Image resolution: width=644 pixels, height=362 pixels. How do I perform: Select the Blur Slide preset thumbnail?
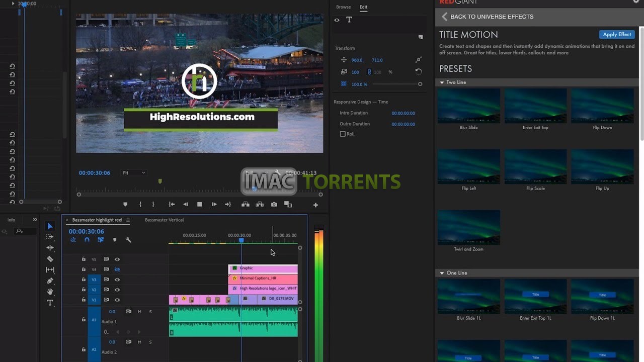pos(469,106)
